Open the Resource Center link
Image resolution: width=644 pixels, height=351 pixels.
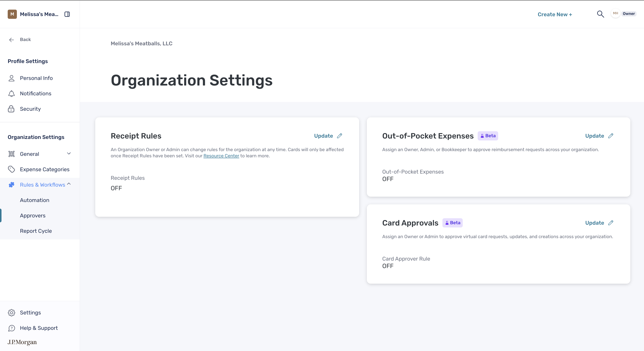221,156
